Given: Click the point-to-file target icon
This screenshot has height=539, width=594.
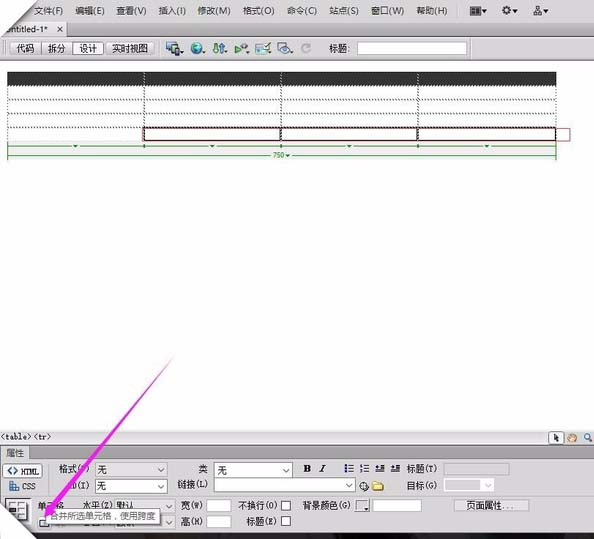Looking at the screenshot, I should 364,486.
